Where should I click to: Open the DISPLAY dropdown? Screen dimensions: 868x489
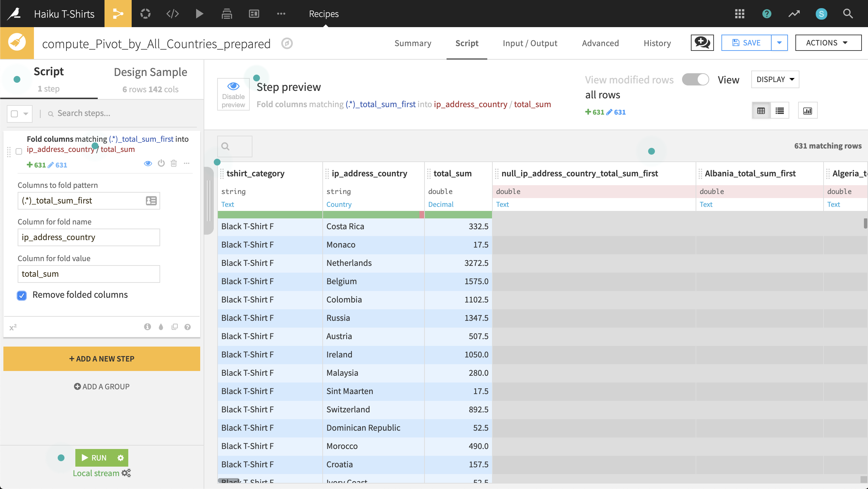click(x=775, y=79)
